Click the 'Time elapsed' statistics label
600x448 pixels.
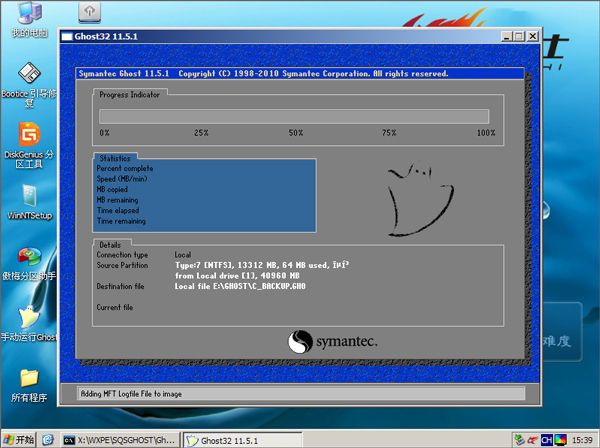[118, 210]
